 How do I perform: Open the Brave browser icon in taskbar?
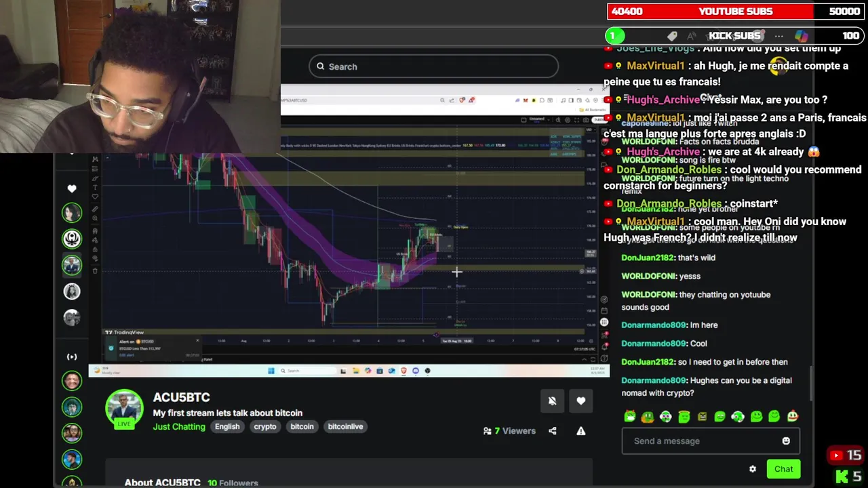pyautogui.click(x=403, y=371)
